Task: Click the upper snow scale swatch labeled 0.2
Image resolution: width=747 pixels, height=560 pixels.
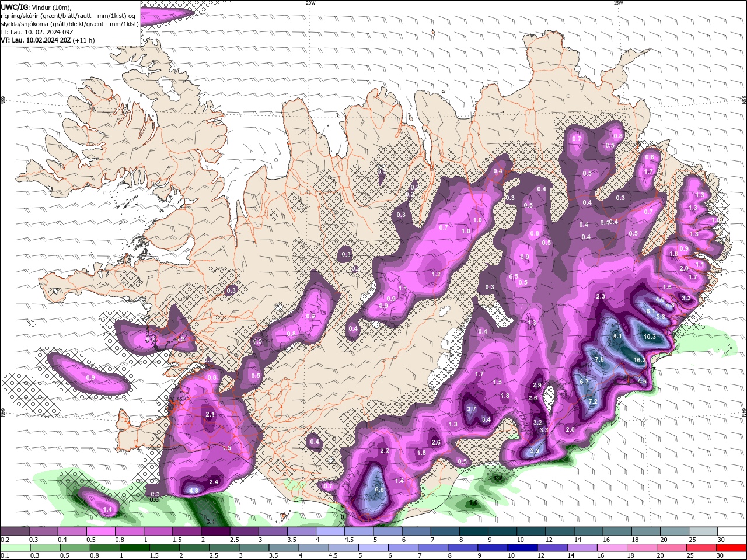Action: tap(15, 531)
